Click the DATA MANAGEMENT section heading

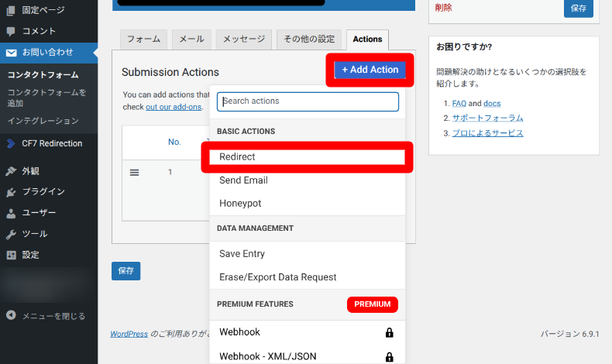[x=256, y=228]
